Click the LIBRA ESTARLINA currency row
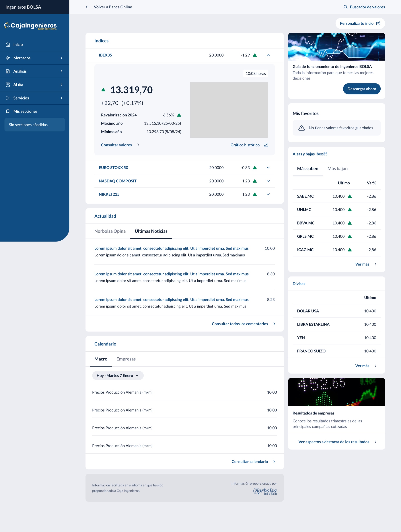Image resolution: width=401 pixels, height=532 pixels. pyautogui.click(x=336, y=324)
